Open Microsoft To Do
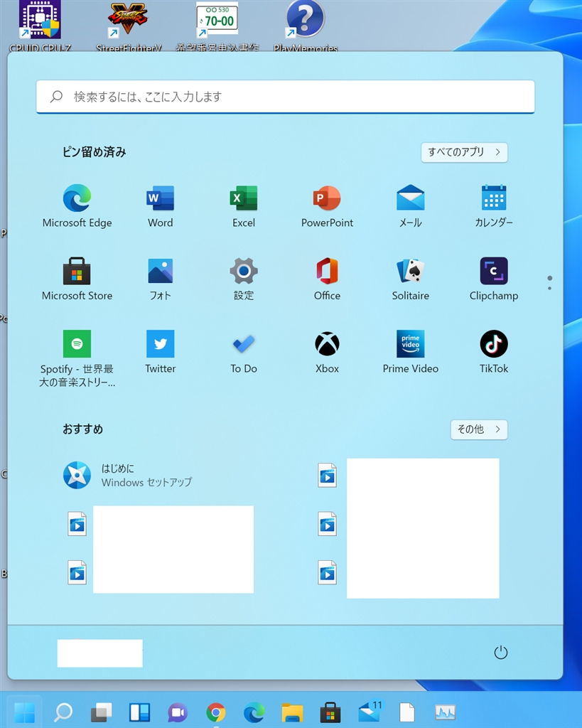The height and width of the screenshot is (728, 582). pyautogui.click(x=244, y=352)
